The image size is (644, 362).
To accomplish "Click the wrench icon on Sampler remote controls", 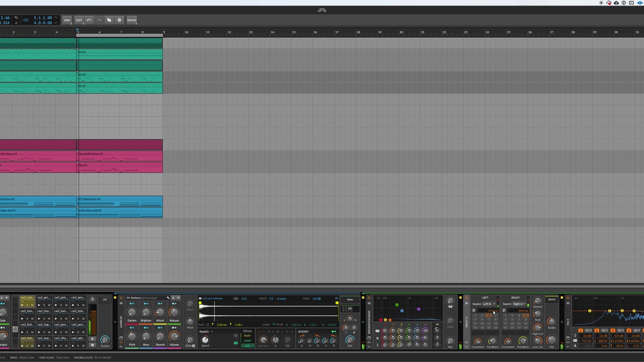I will click(168, 298).
